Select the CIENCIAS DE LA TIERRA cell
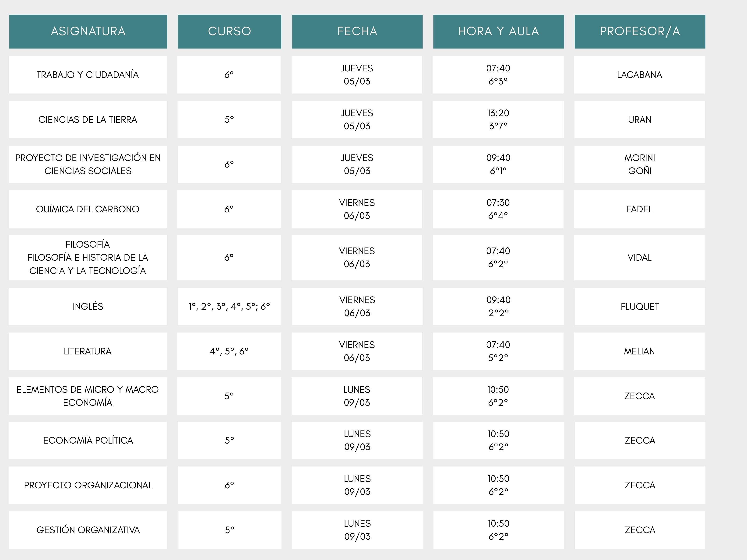Viewport: 747px width, 560px height. pyautogui.click(x=88, y=119)
